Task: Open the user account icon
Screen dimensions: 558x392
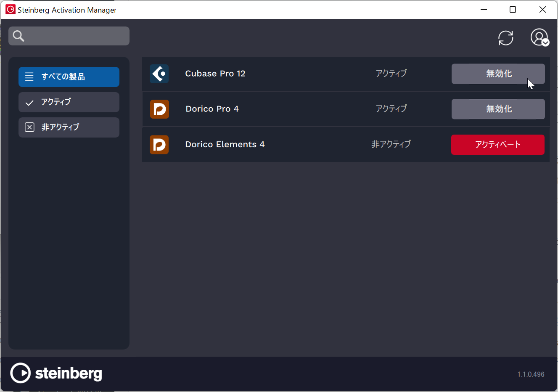Action: [x=539, y=37]
